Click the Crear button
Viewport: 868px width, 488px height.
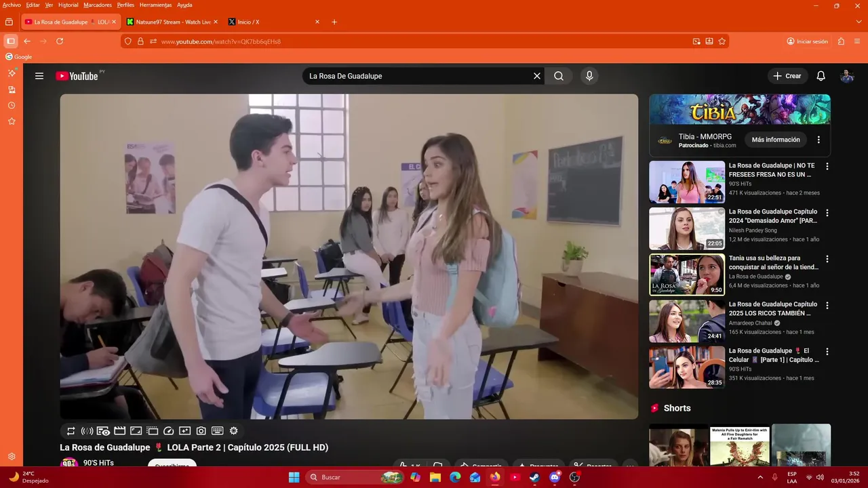(x=787, y=76)
